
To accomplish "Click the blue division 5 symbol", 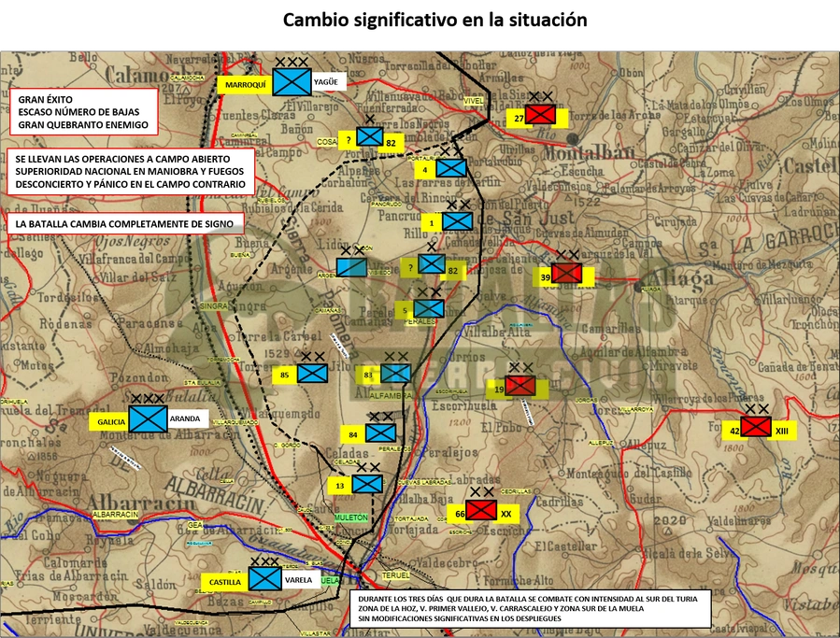I will coord(429,308).
